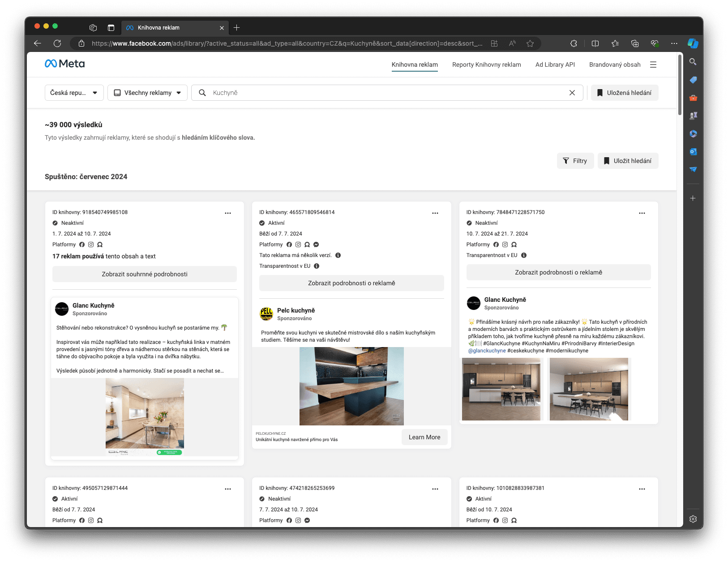The height and width of the screenshot is (562, 728).
Task: Open tab actions menu icon in title bar
Action: [111, 28]
